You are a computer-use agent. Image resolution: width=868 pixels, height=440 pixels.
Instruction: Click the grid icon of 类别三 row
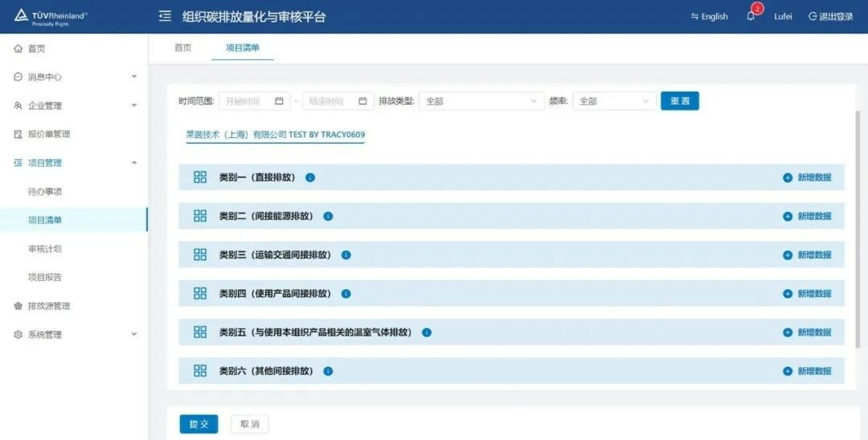(x=200, y=255)
